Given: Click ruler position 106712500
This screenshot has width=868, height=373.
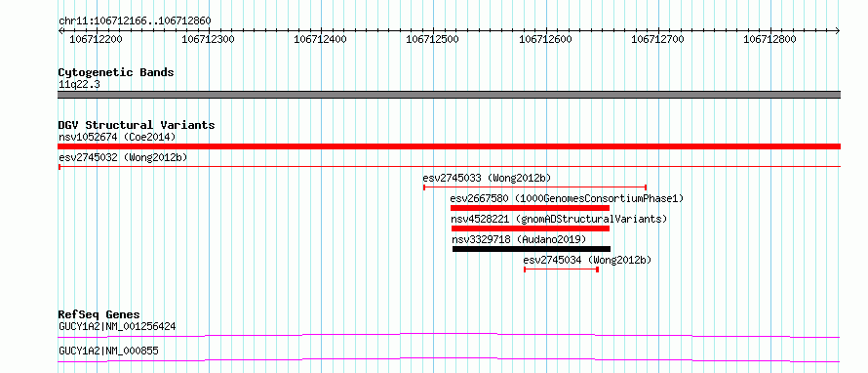Looking at the screenshot, I should point(432,39).
